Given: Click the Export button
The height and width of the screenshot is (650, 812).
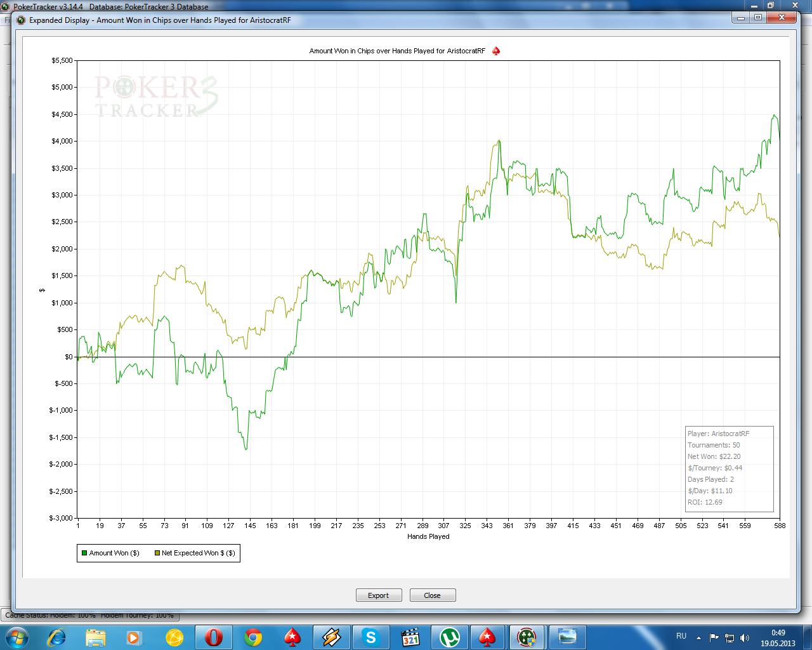Looking at the screenshot, I should point(379,595).
